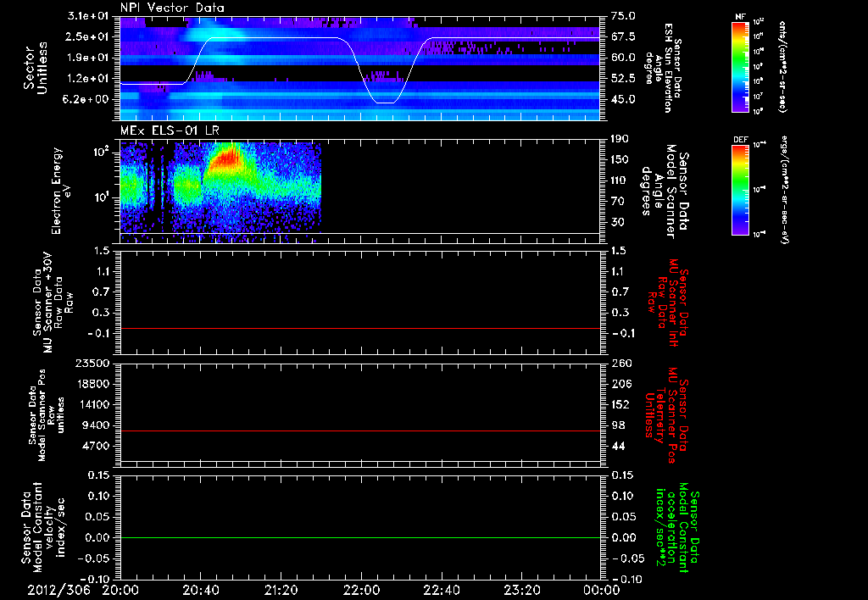The width and height of the screenshot is (868, 600).
Task: Click the '152' telemetry tick label
Action: [x=620, y=404]
